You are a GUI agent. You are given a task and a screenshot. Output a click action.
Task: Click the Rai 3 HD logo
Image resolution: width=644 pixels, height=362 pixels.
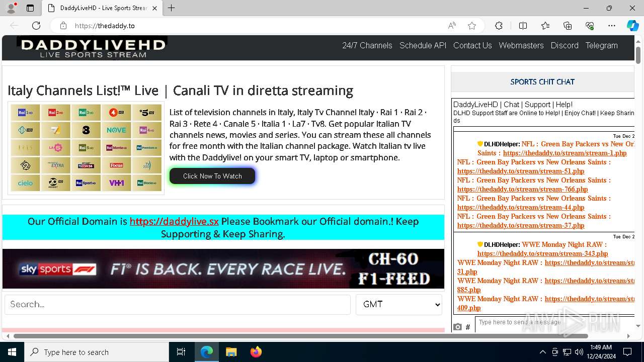pos(86,113)
